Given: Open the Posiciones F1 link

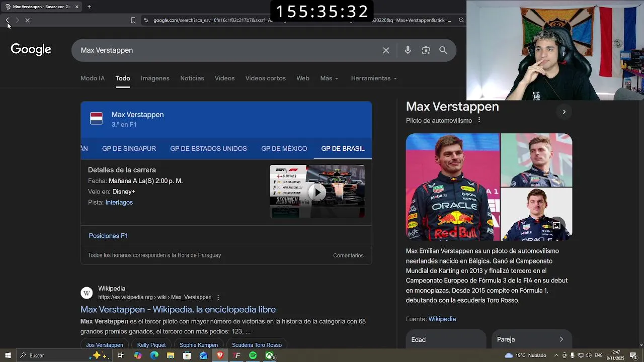Looking at the screenshot, I should coord(108,236).
